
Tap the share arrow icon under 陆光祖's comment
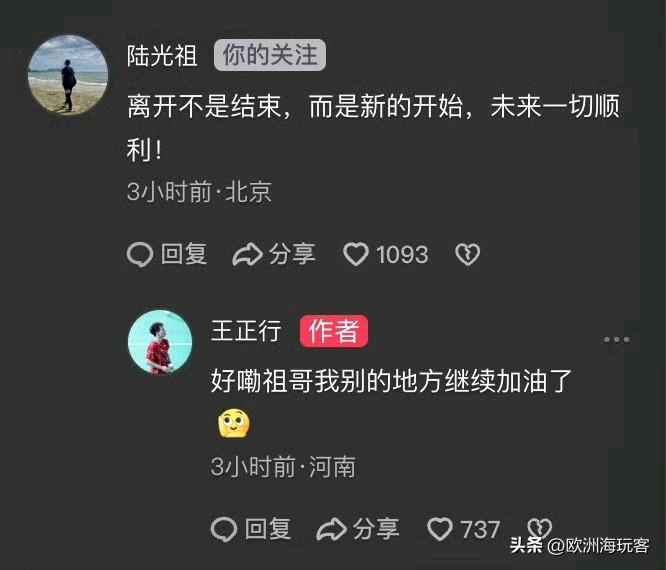[x=248, y=254]
